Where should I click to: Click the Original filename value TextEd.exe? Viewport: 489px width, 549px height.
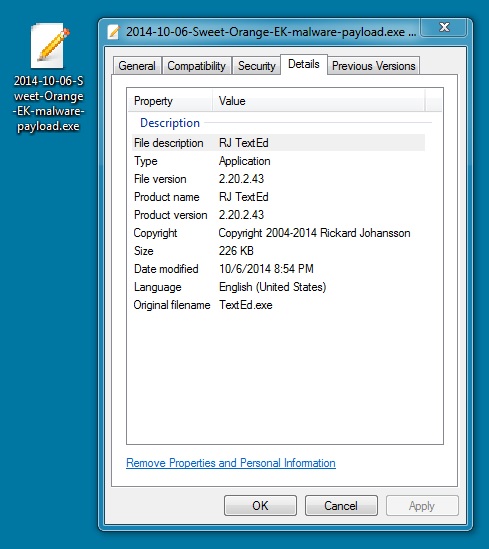point(246,305)
